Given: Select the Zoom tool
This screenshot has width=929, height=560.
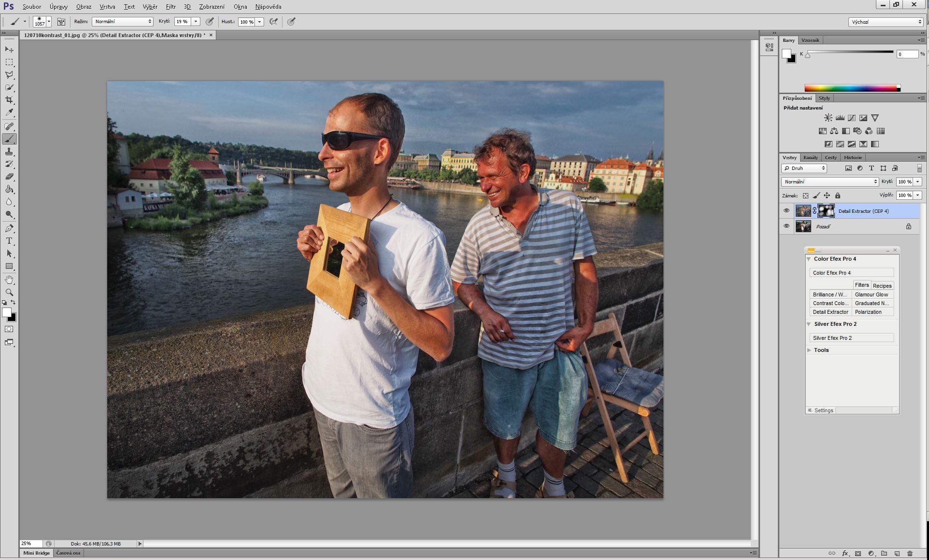Looking at the screenshot, I should 9,293.
